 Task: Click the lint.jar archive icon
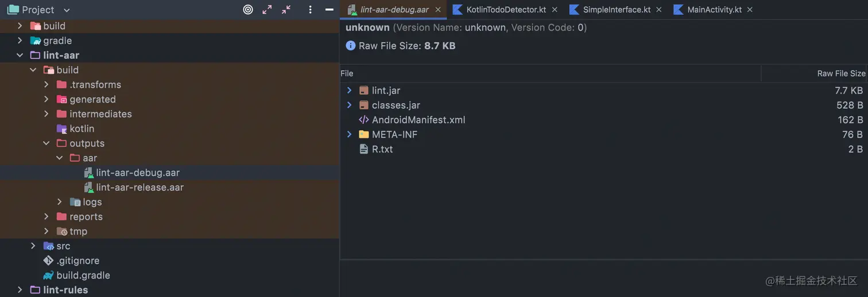(363, 91)
